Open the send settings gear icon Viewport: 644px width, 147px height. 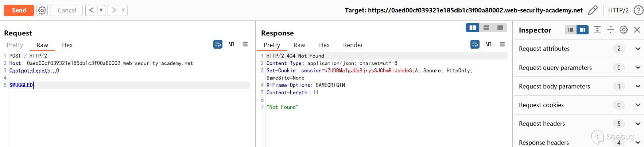pos(42,10)
